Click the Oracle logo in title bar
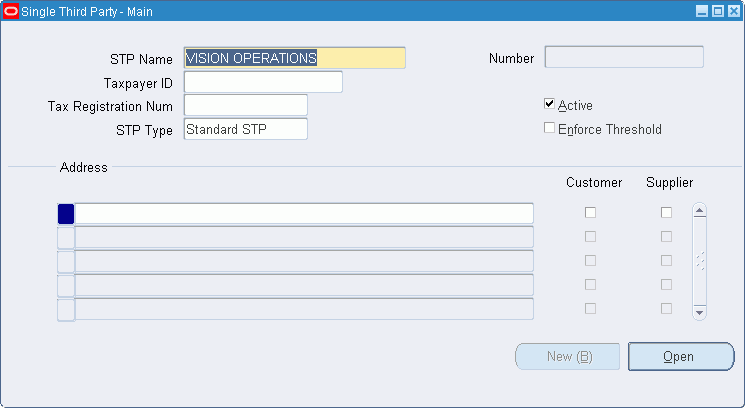 point(10,11)
